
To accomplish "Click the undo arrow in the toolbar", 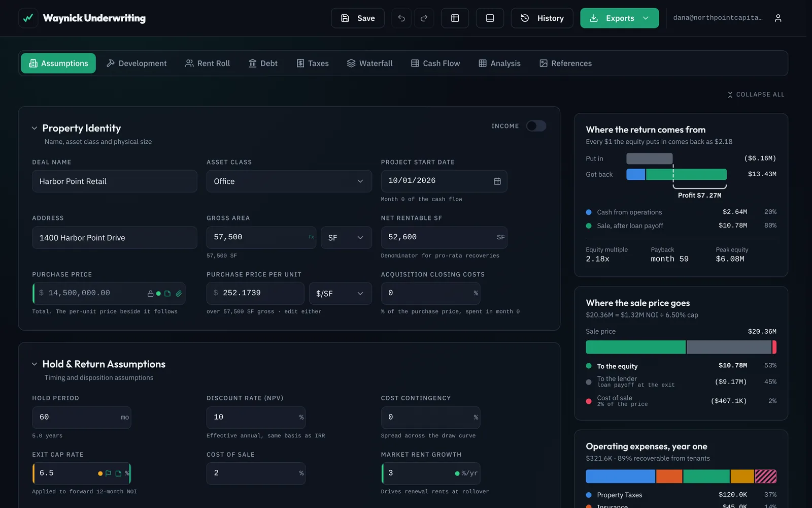I will click(401, 18).
